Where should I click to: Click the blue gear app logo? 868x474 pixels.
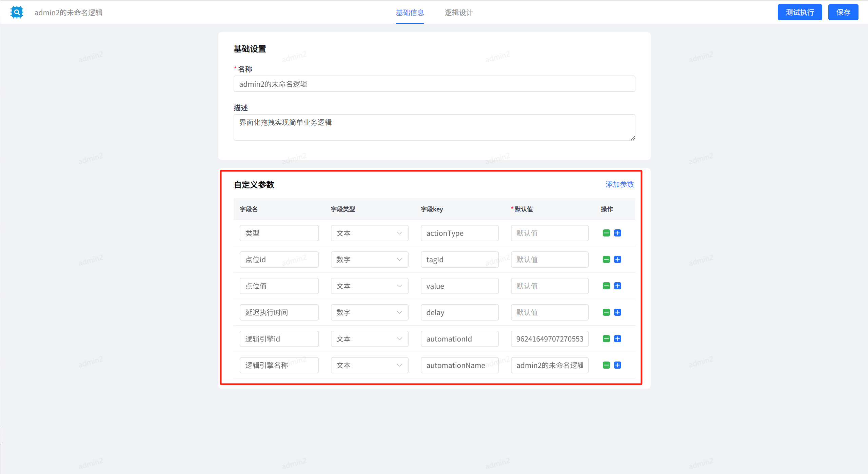pyautogui.click(x=17, y=12)
